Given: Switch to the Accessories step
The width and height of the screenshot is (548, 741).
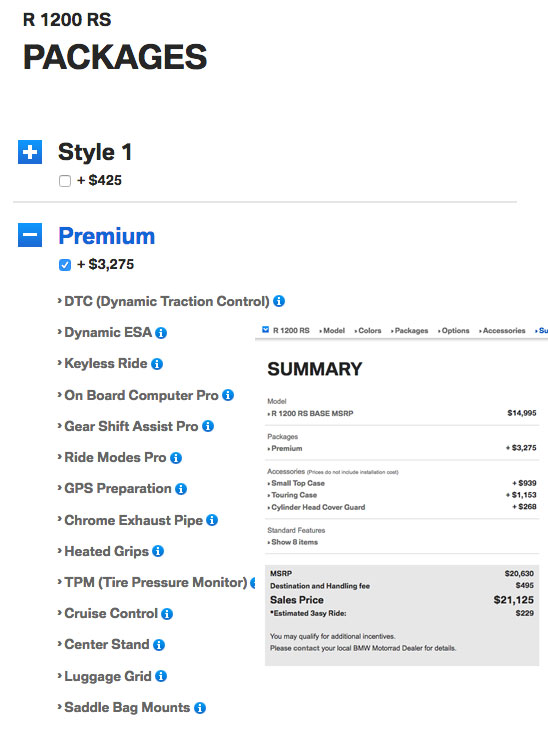Looking at the screenshot, I should pos(502,330).
